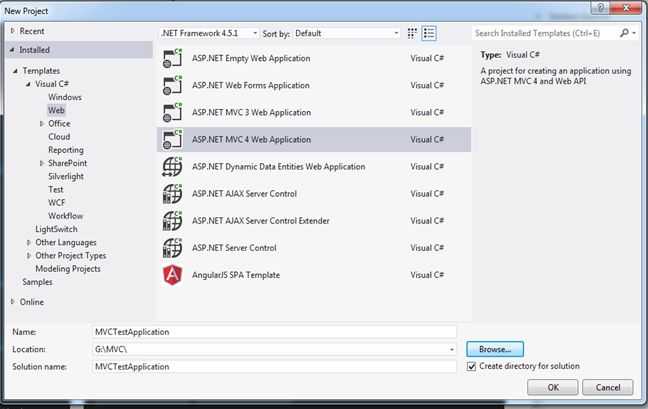This screenshot has height=409, width=648.
Task: Click the Browse... button
Action: 495,350
